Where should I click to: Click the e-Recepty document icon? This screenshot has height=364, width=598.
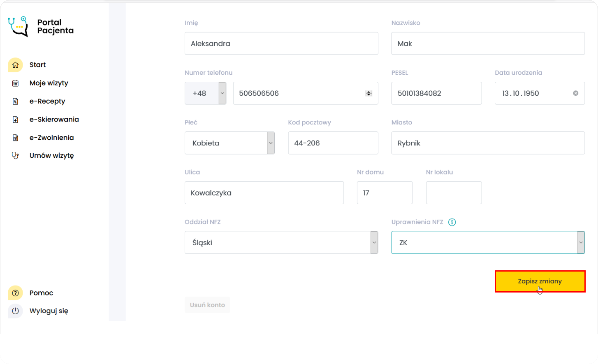(x=15, y=101)
